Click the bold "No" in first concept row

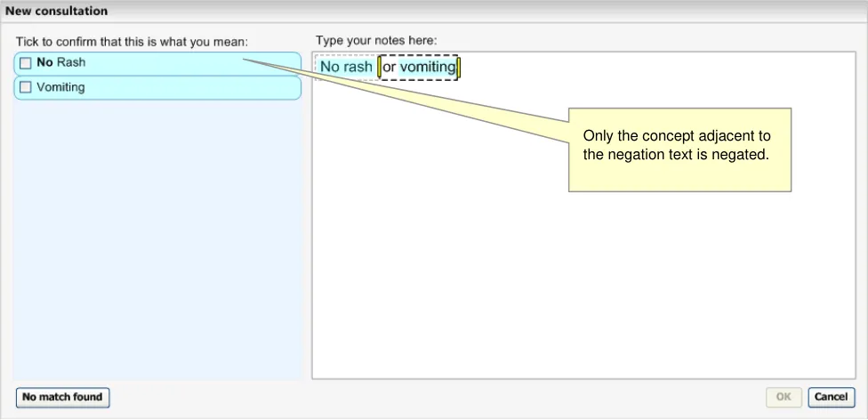(44, 63)
